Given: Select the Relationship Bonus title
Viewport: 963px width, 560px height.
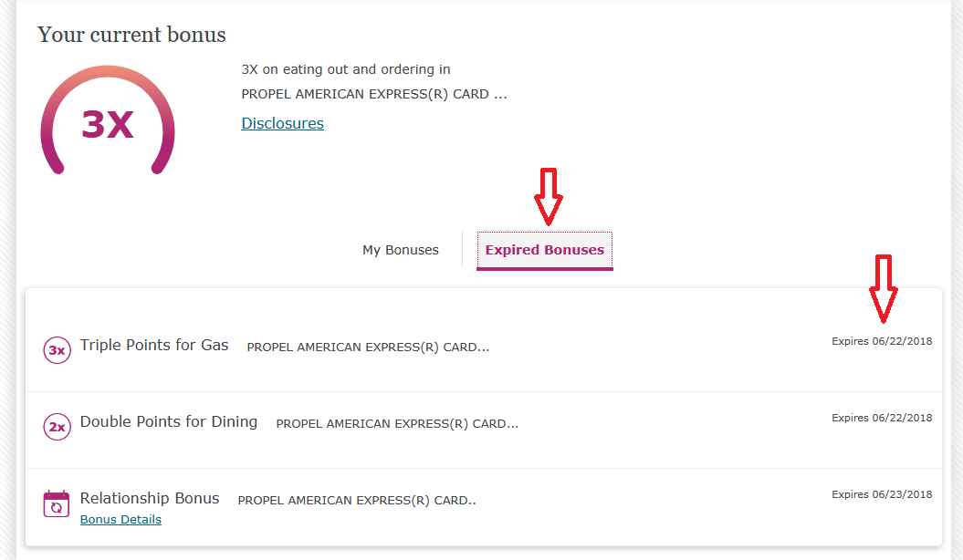Looking at the screenshot, I should pyautogui.click(x=150, y=499).
